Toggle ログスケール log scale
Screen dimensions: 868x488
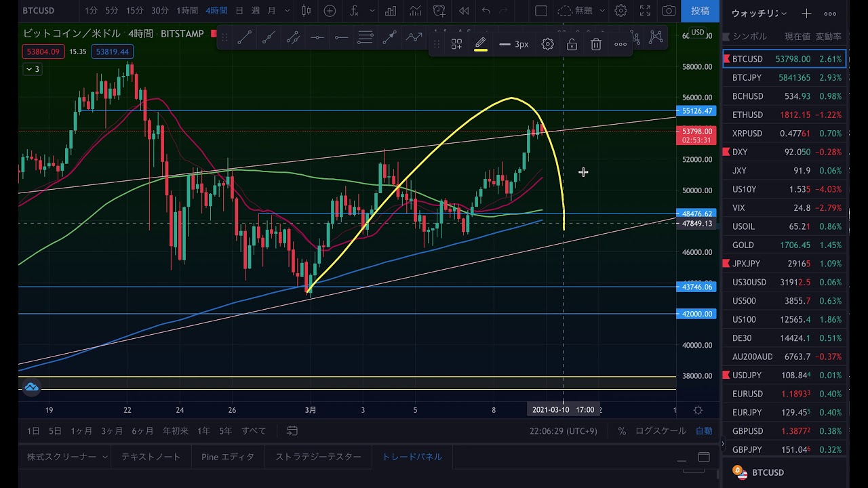click(x=660, y=430)
